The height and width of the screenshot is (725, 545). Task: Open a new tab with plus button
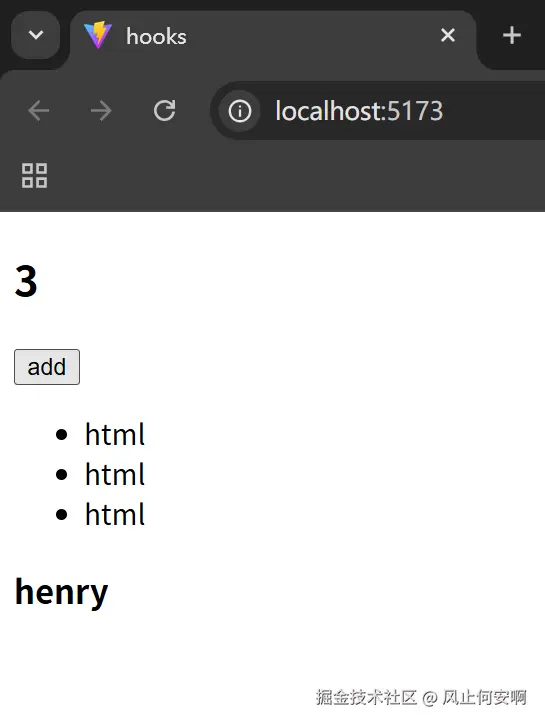coord(512,35)
